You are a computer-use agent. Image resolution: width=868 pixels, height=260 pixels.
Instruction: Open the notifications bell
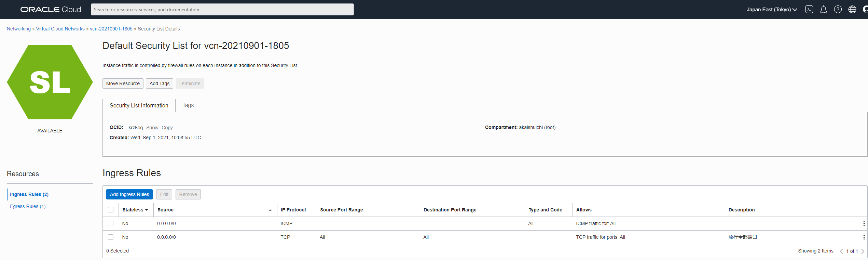point(823,9)
